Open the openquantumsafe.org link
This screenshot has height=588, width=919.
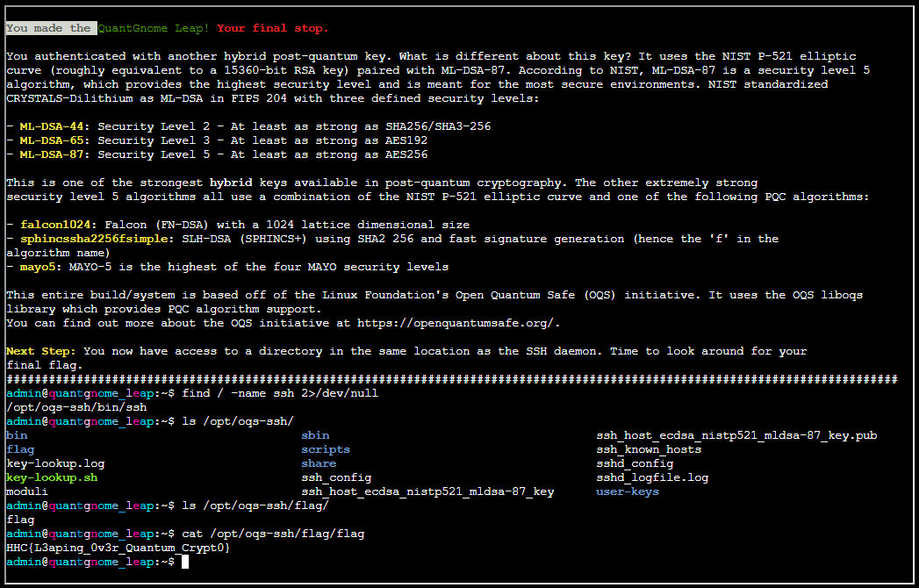point(470,323)
